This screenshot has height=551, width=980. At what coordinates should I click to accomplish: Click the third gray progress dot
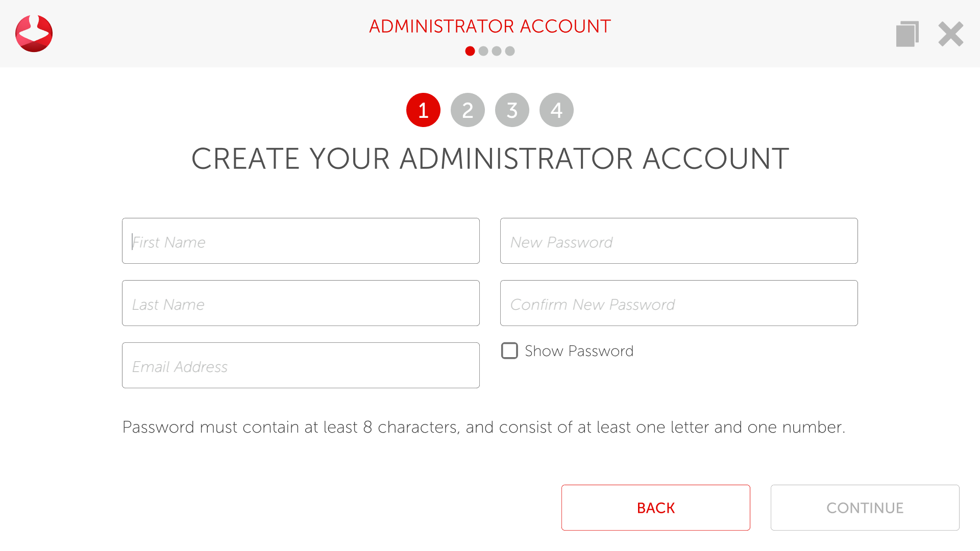click(497, 51)
